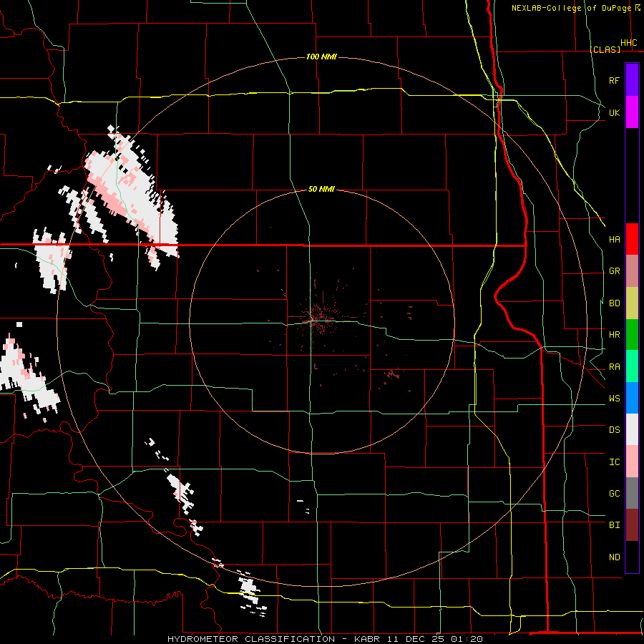Select the IC pink legend swatch

click(632, 462)
